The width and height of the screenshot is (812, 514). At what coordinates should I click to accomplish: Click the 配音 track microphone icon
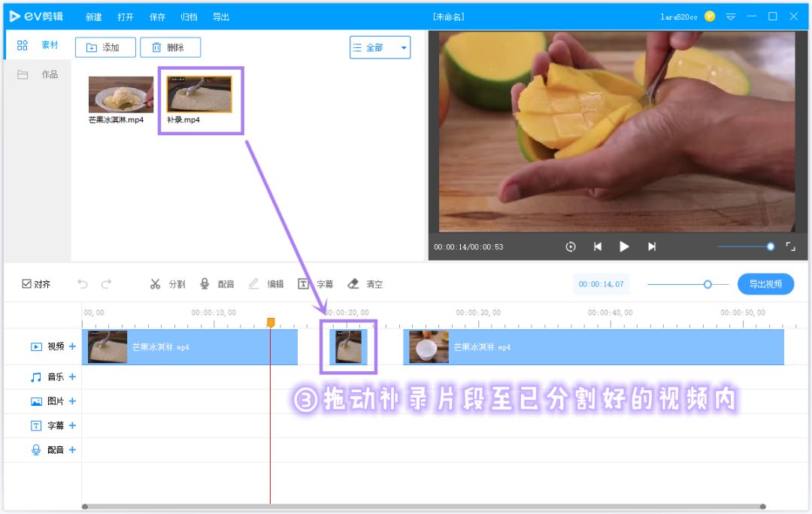(x=36, y=450)
